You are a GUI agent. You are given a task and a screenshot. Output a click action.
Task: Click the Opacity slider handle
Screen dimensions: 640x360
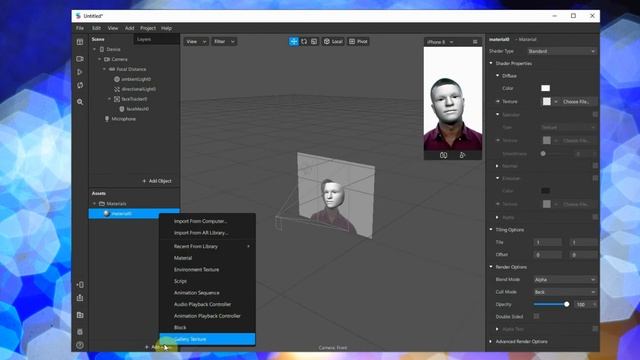pyautogui.click(x=567, y=304)
